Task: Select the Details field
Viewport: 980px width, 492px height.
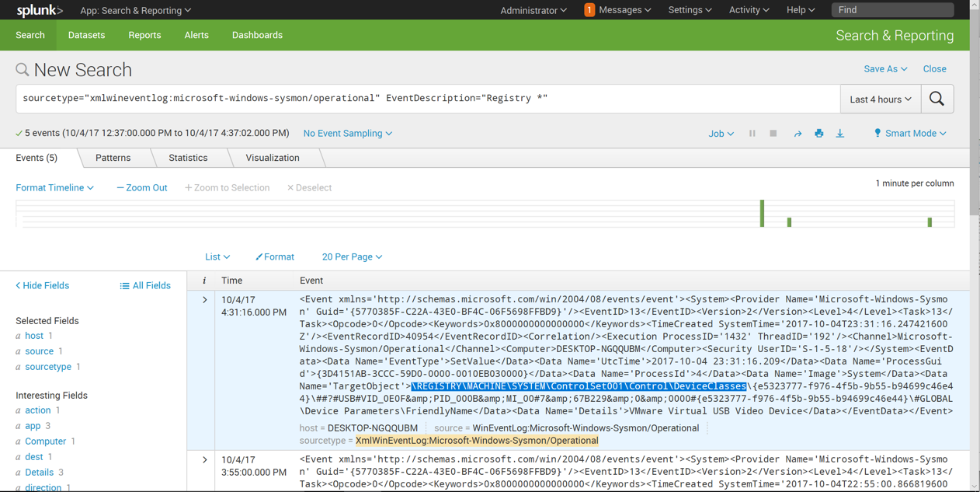Action: pos(39,473)
